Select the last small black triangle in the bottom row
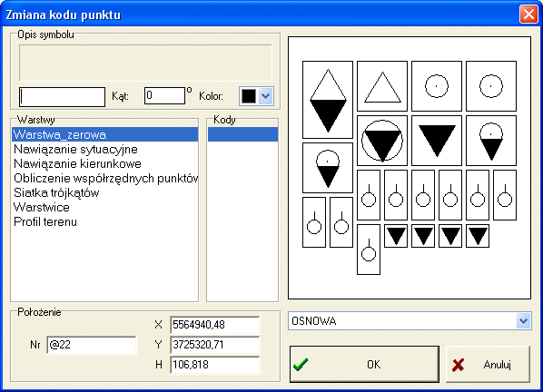 coord(478,236)
